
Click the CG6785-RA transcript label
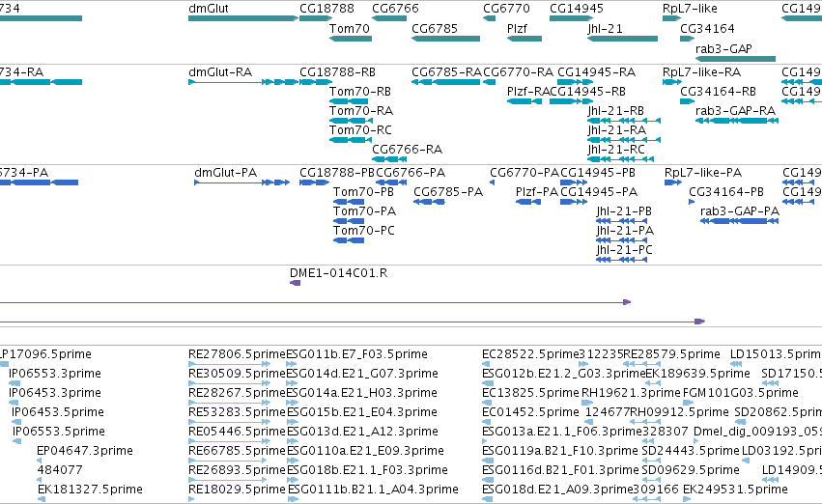click(446, 72)
